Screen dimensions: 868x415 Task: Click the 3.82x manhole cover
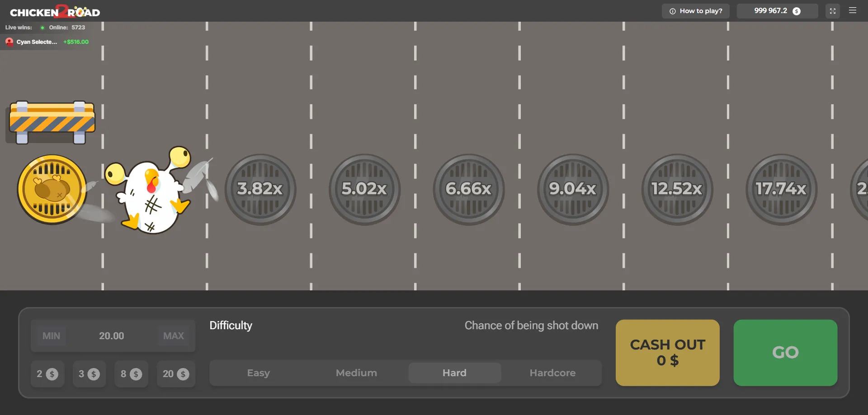click(260, 189)
